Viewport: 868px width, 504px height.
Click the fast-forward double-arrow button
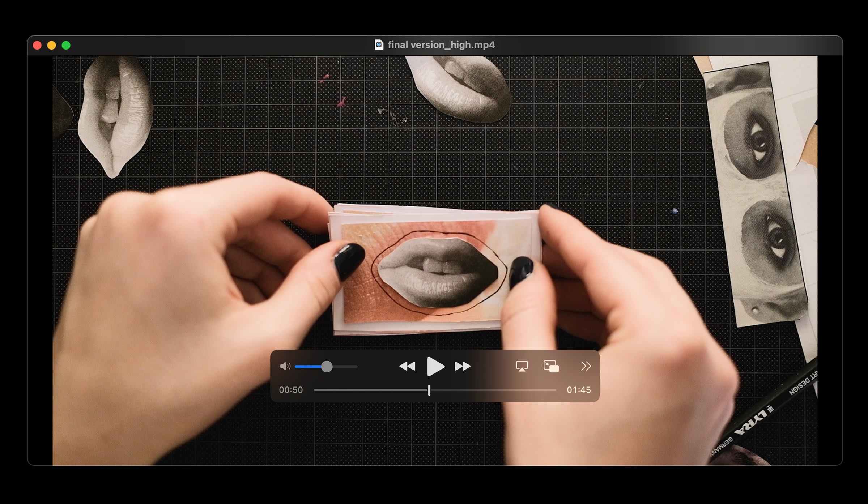462,366
